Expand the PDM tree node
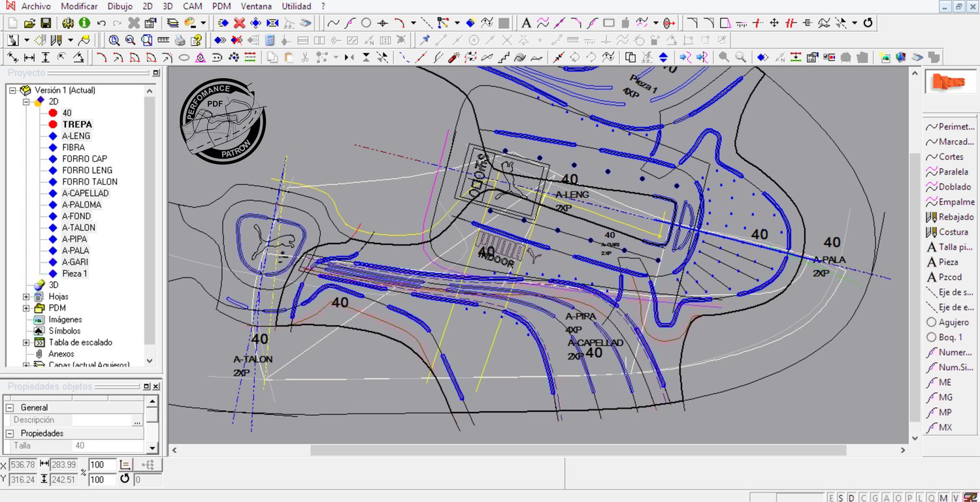The height and width of the screenshot is (502, 980). tap(26, 308)
